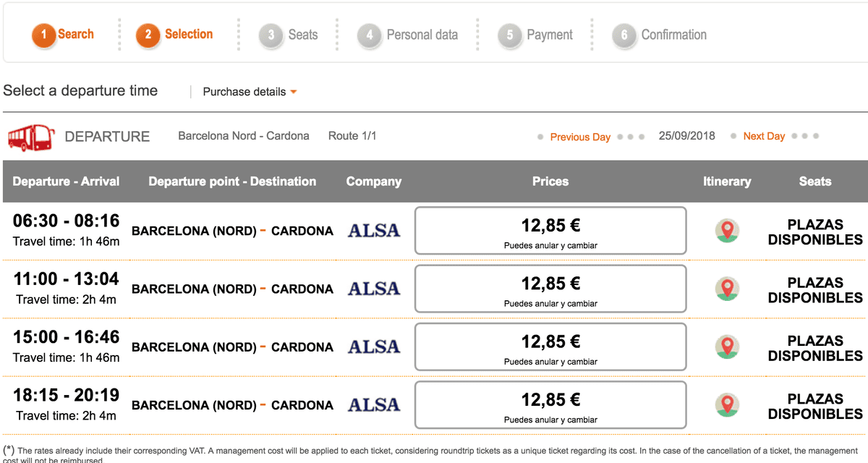Viewport: 868px width, 463px height.
Task: Click the 11:00 - 13:04 departure time
Action: [67, 279]
